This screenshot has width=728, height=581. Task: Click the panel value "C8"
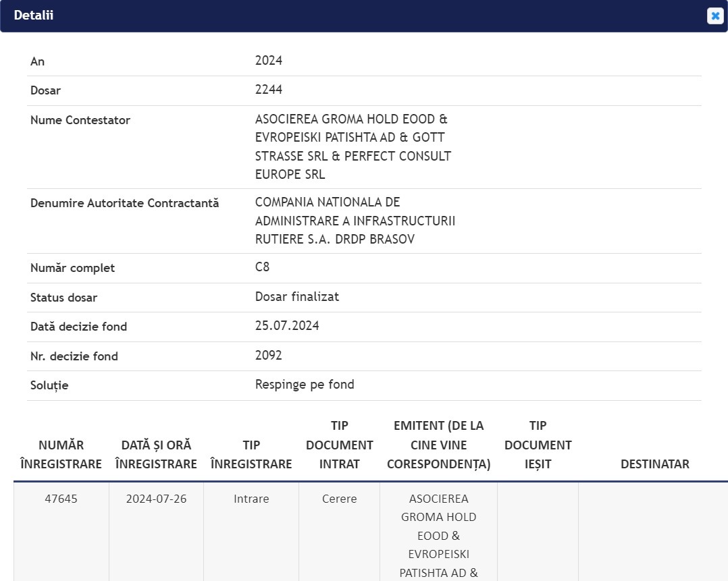(262, 267)
